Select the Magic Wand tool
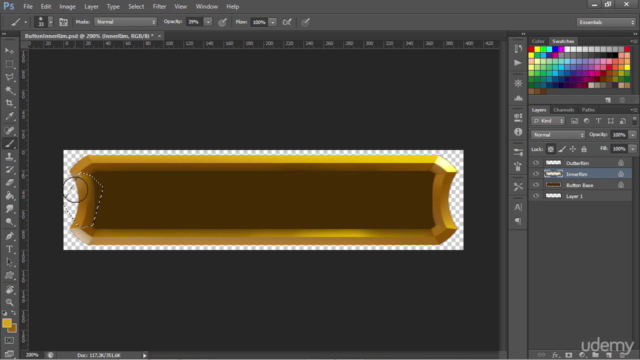This screenshot has width=640, height=360. coord(9,90)
